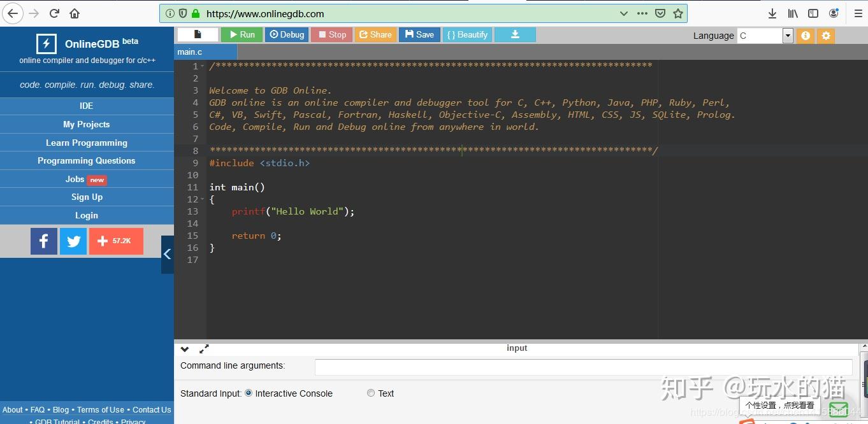
Task: Open the Firefox account icon
Action: click(834, 13)
